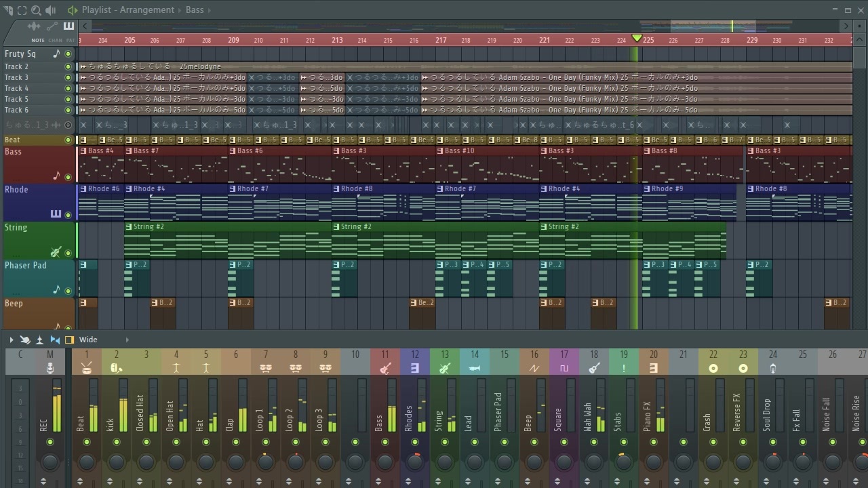This screenshot has width=868, height=488.
Task: Select the kick drum icon on insert 2
Action: tap(116, 368)
